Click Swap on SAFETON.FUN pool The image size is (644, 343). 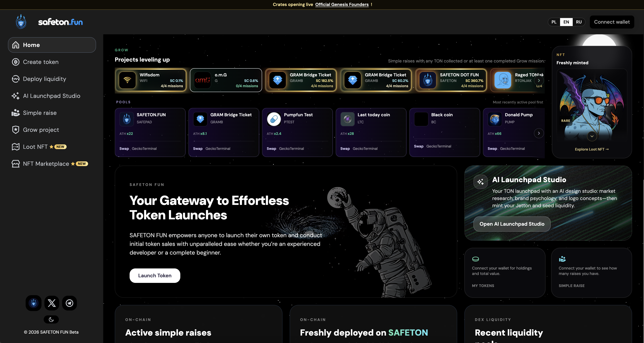click(x=124, y=149)
